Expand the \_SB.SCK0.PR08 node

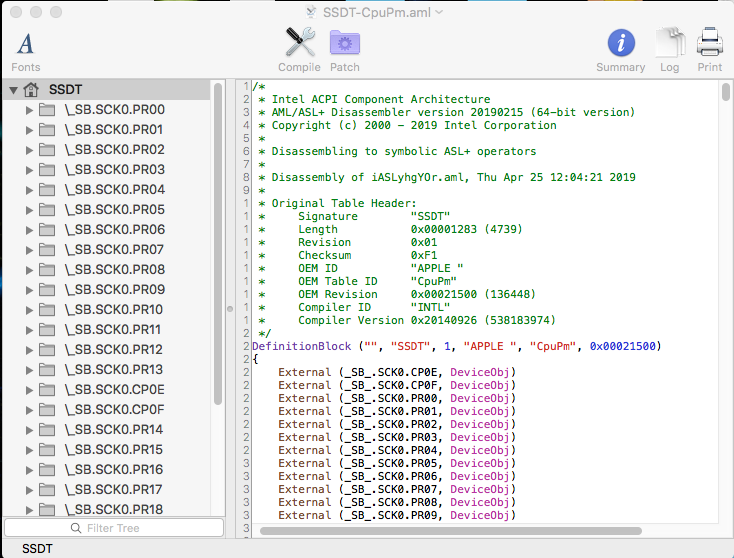click(29, 270)
